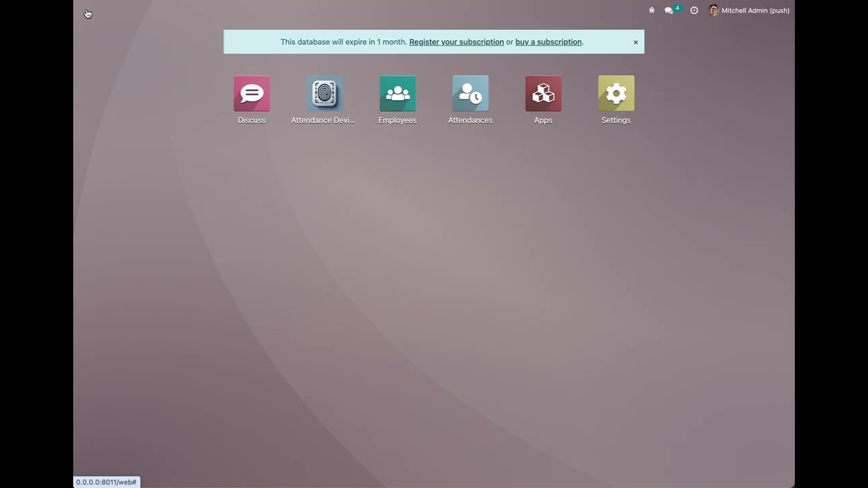
Task: Click the Mitchell Admin avatar picture
Action: [x=713, y=10]
